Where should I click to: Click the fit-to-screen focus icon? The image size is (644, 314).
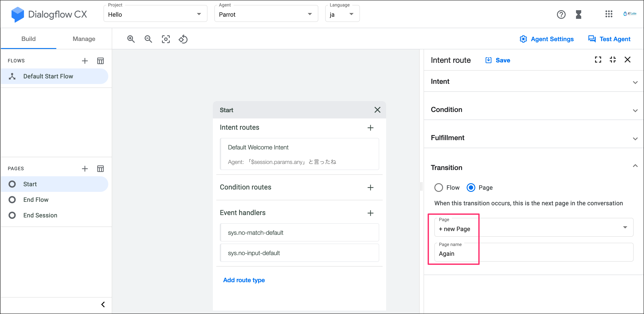tap(166, 39)
